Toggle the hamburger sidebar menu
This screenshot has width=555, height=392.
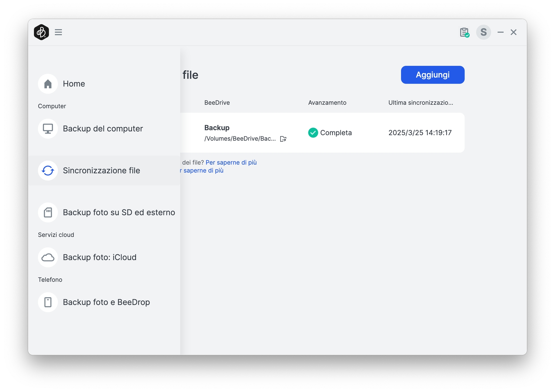pos(58,32)
